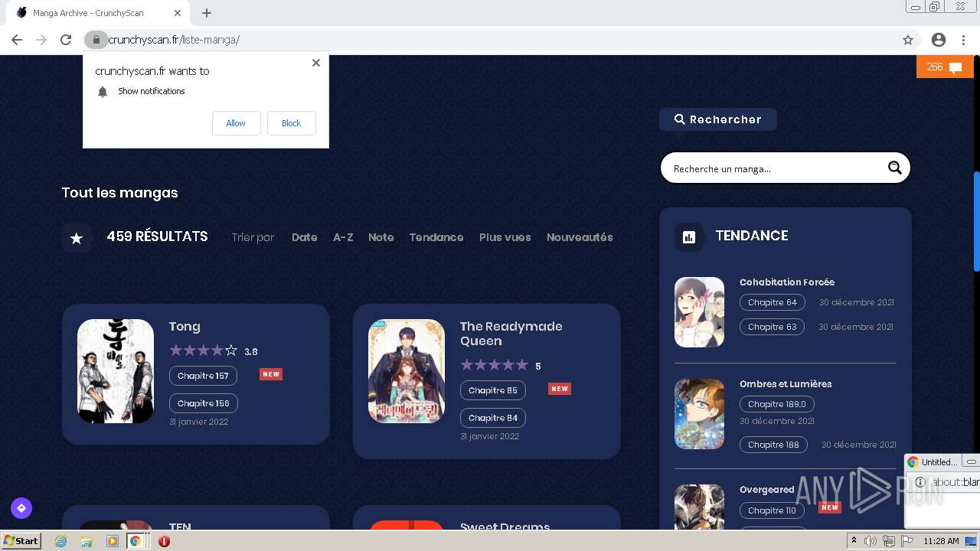The image size is (980, 551).
Task: Reload the page with the refresh icon
Action: [x=66, y=40]
